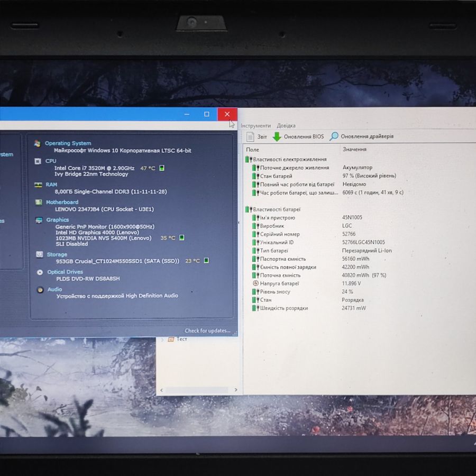The height and width of the screenshot is (476, 476).
Task: Click the CPU temperature indicator icon
Action: (x=162, y=168)
